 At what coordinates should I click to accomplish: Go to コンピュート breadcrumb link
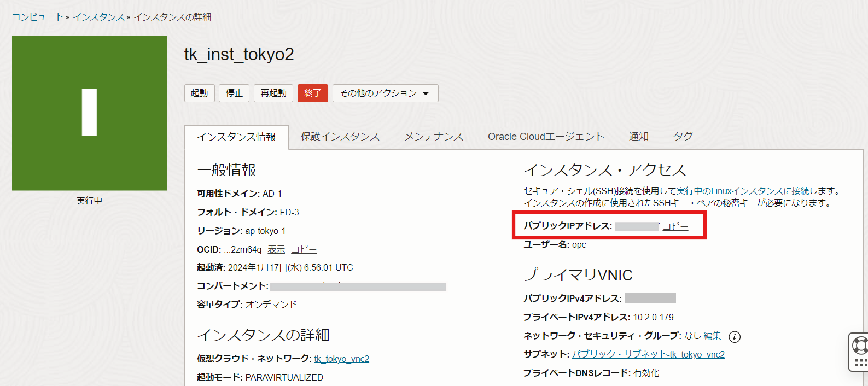pyautogui.click(x=38, y=17)
